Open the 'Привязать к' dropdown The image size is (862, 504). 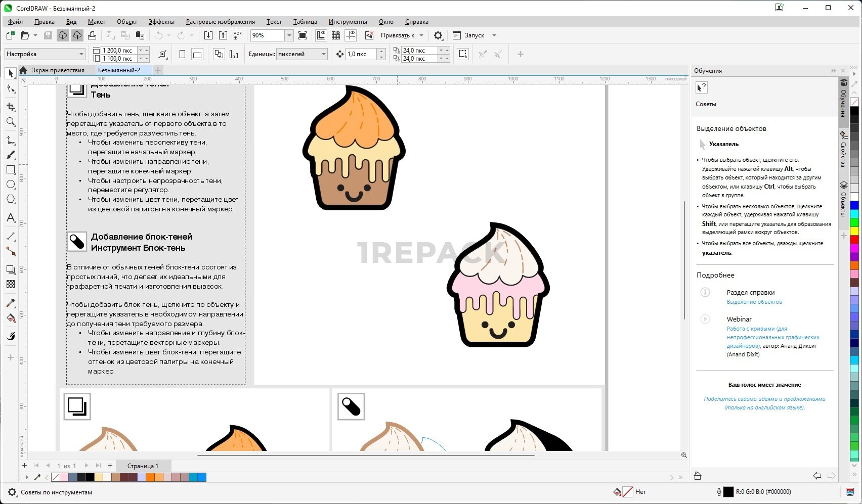pos(421,35)
